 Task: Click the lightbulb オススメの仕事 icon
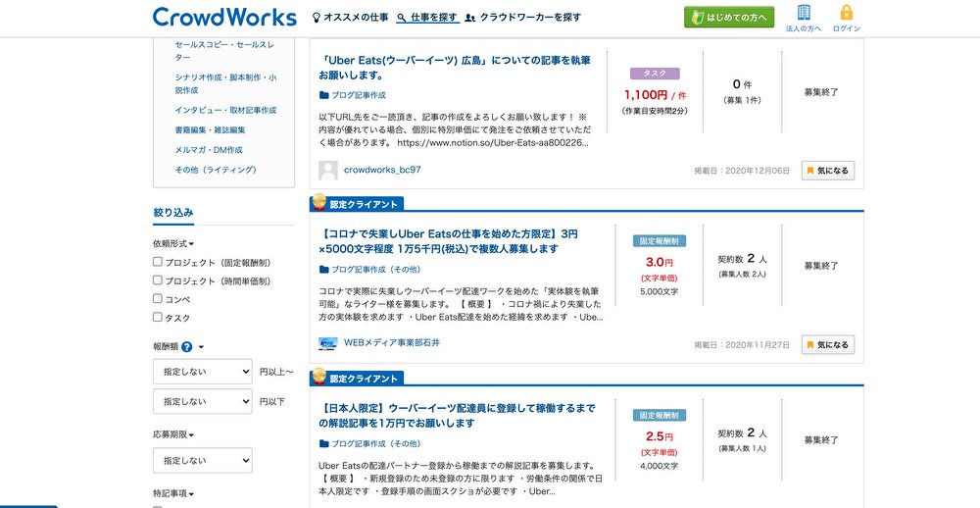317,18
